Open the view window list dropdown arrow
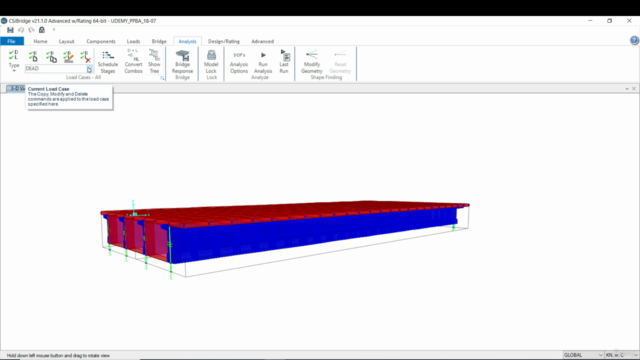Image resolution: width=640 pixels, height=360 pixels. pos(627,89)
